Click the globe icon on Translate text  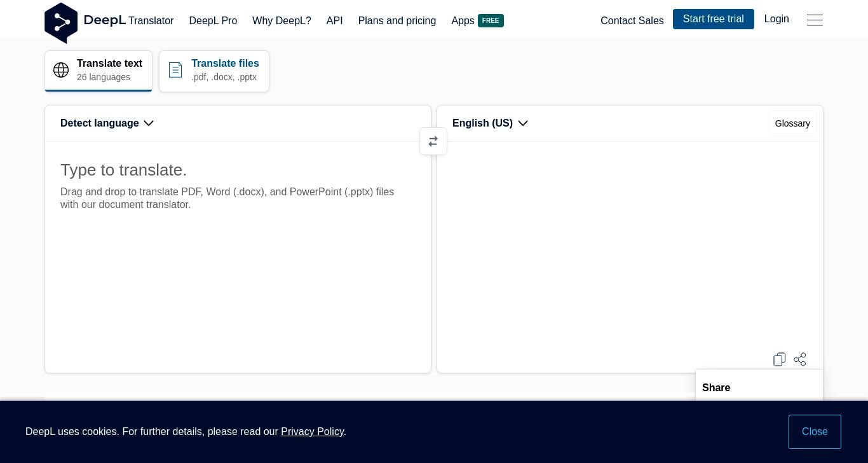[x=61, y=70]
